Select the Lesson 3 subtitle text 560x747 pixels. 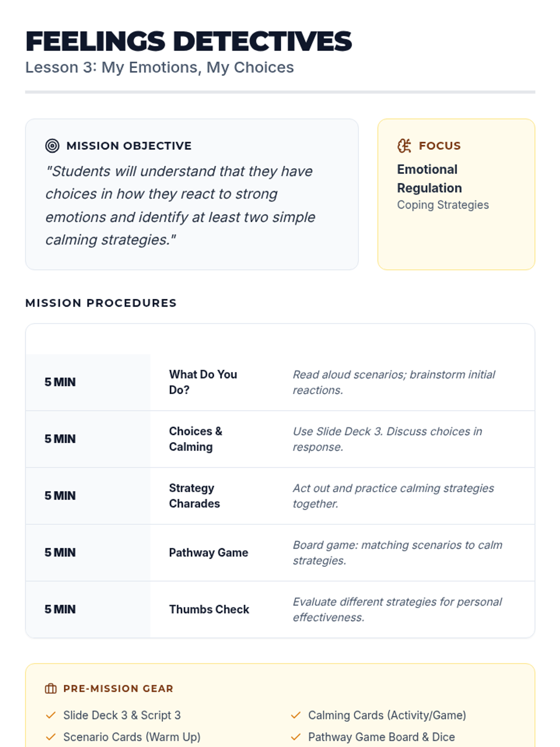point(160,68)
